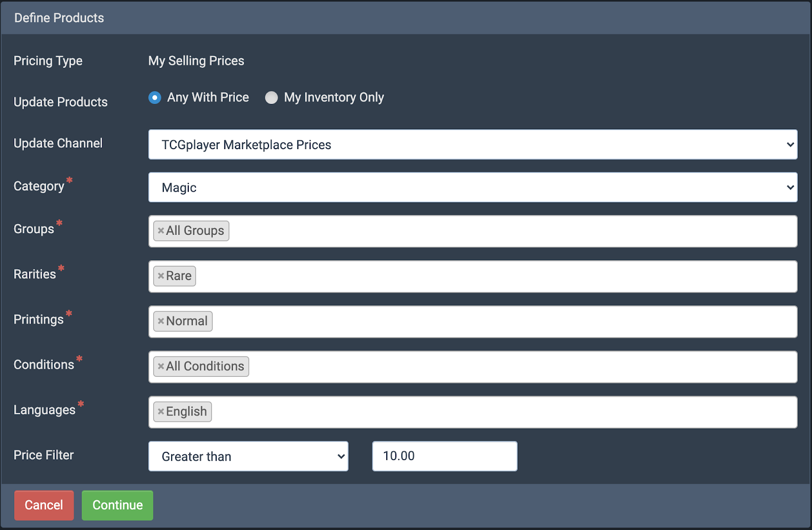This screenshot has width=812, height=530.
Task: Click the Update Channel dropdown chevron
Action: click(x=790, y=145)
